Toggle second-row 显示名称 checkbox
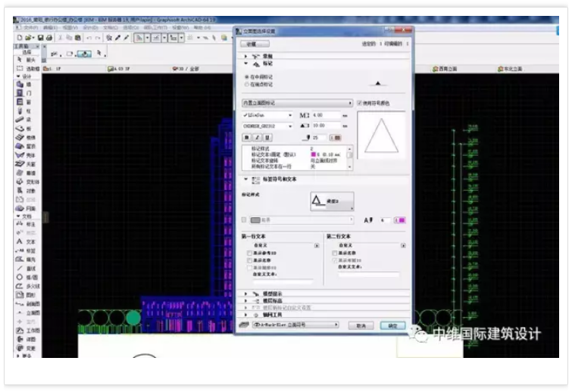The height and width of the screenshot is (392, 572). [x=335, y=253]
